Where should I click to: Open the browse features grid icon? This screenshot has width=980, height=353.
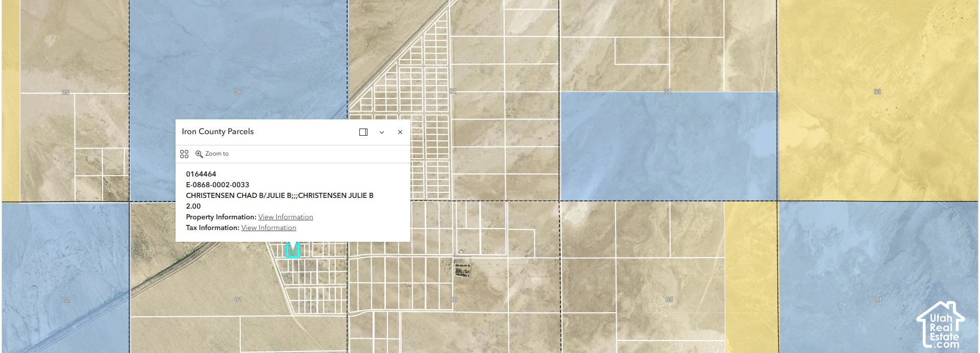tap(184, 154)
